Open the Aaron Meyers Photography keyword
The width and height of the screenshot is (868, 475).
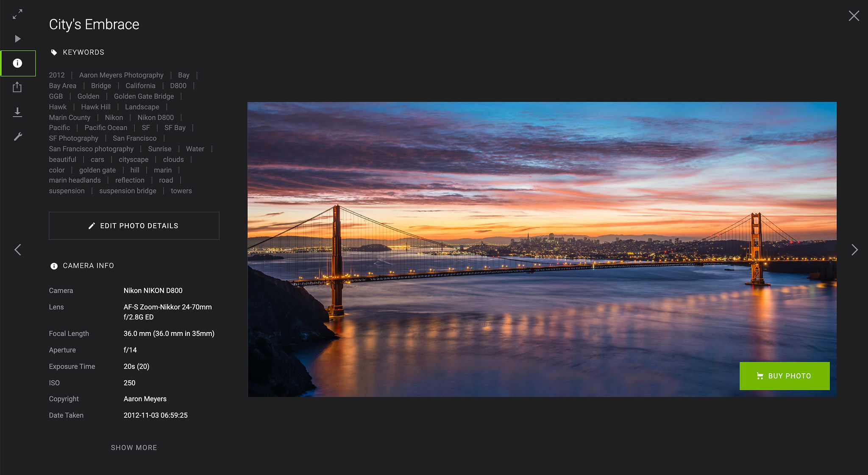coord(121,75)
